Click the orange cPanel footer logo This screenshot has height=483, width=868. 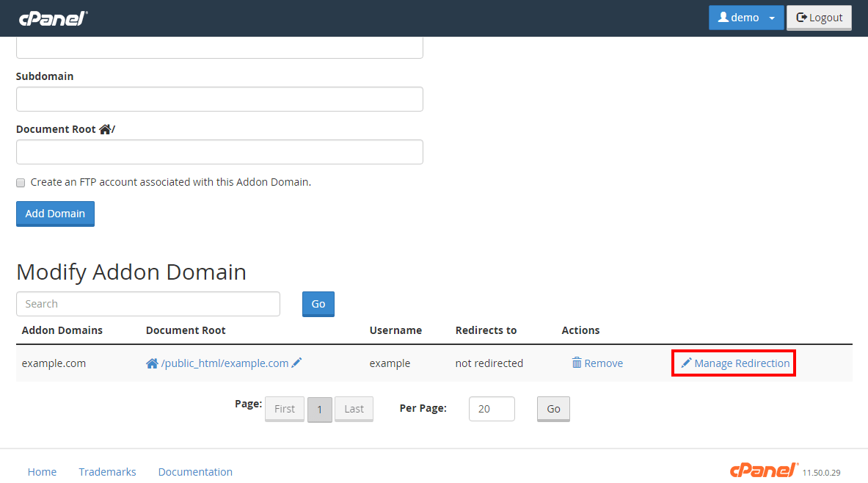click(x=764, y=471)
